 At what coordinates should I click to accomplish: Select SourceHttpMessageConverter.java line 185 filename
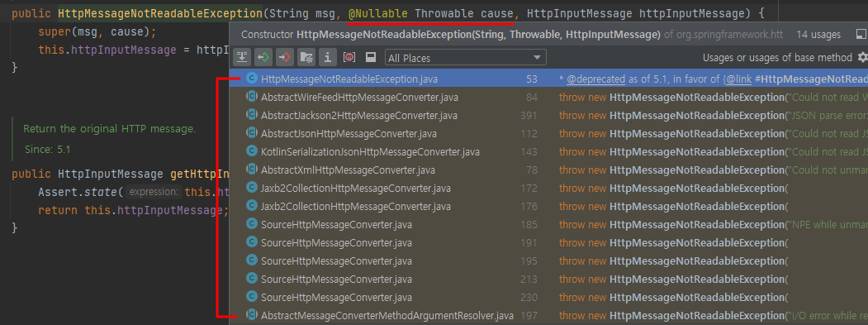pos(336,225)
